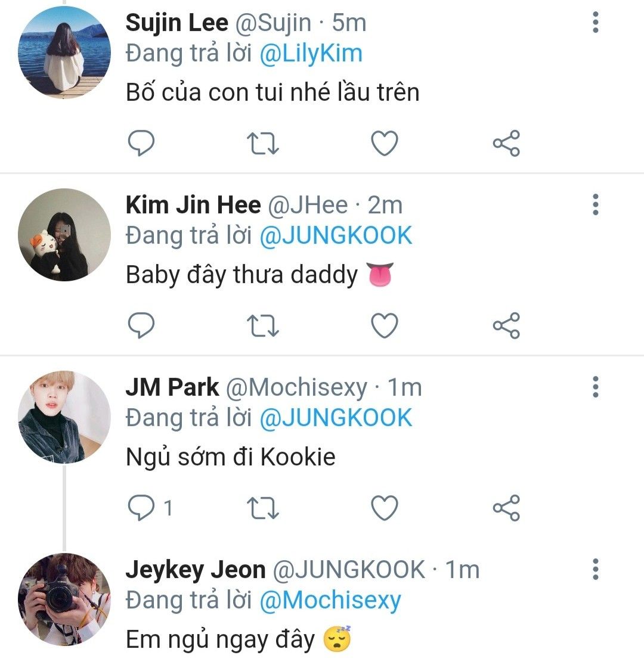Retweet Kim Jin Hee's tweet
This screenshot has height=668, width=644.
coord(263,326)
